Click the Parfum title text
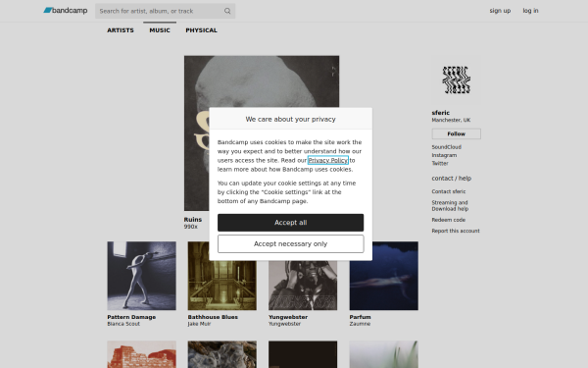The height and width of the screenshot is (368, 588). (x=360, y=317)
